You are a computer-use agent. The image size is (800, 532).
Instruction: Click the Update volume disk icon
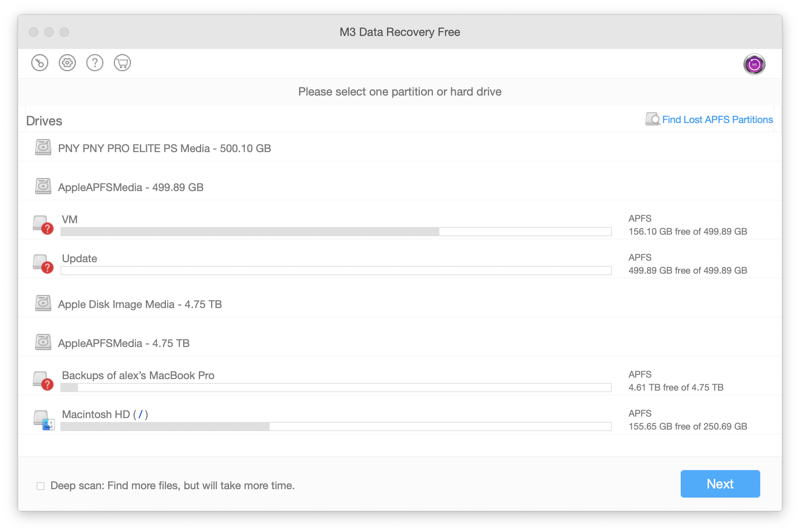[x=43, y=264]
